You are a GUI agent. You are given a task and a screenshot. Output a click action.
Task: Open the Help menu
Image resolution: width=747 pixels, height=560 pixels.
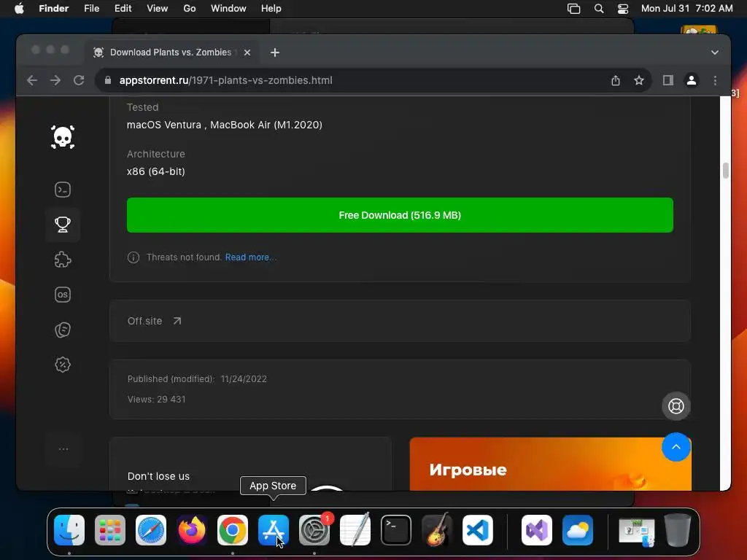(x=271, y=9)
